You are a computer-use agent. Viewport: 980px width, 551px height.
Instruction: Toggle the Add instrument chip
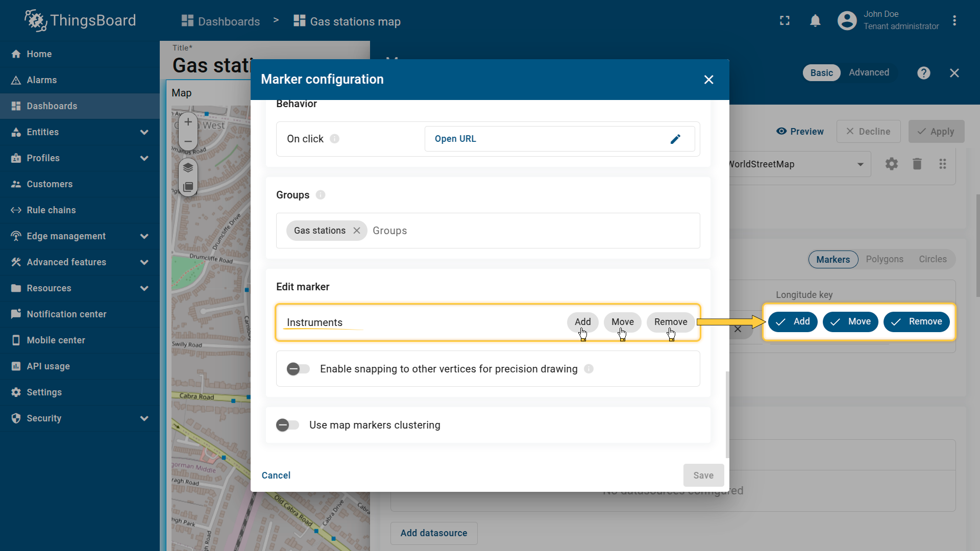coord(582,322)
